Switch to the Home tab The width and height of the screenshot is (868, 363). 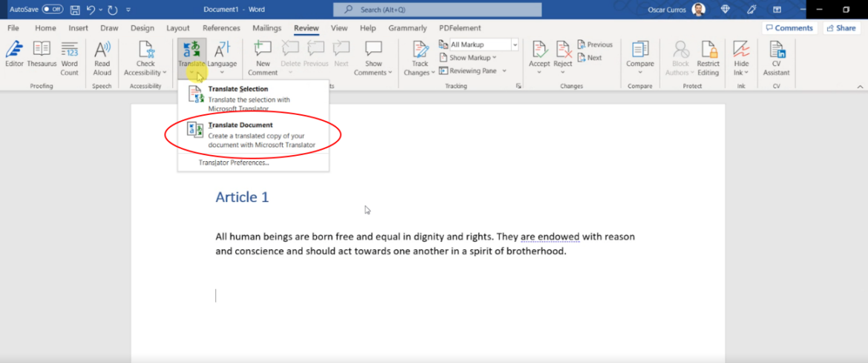pos(45,27)
